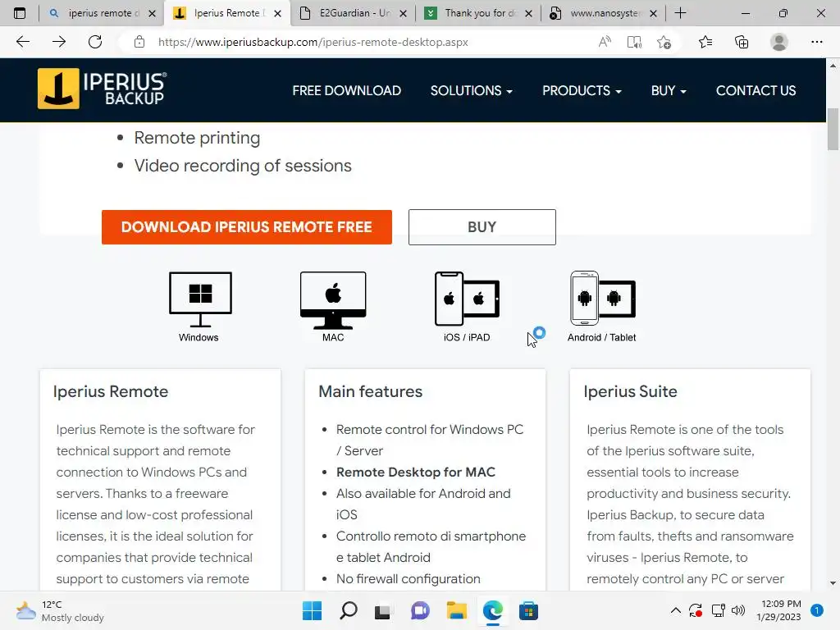Open the notification center badge
Viewport: 840px width, 630px height.
tap(817, 610)
